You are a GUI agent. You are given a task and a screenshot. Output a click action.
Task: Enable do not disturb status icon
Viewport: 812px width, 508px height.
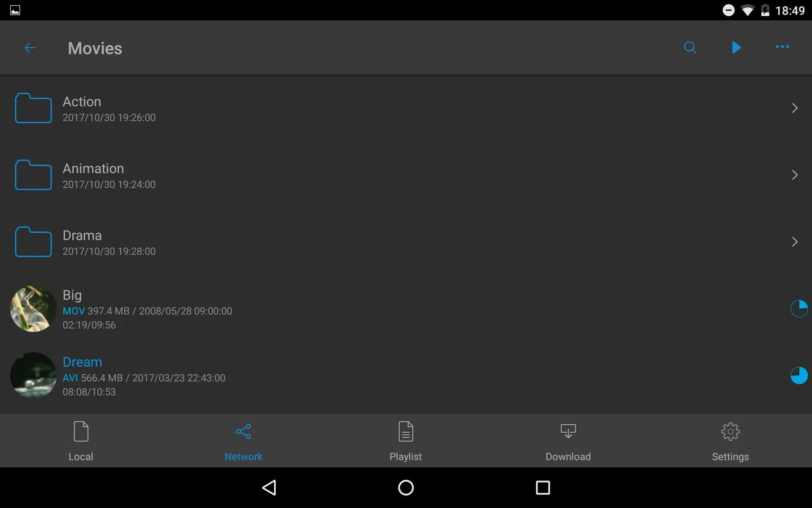click(x=727, y=10)
